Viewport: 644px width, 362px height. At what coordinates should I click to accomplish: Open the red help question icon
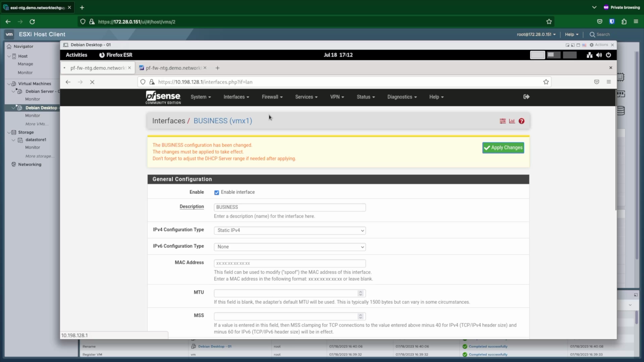522,121
